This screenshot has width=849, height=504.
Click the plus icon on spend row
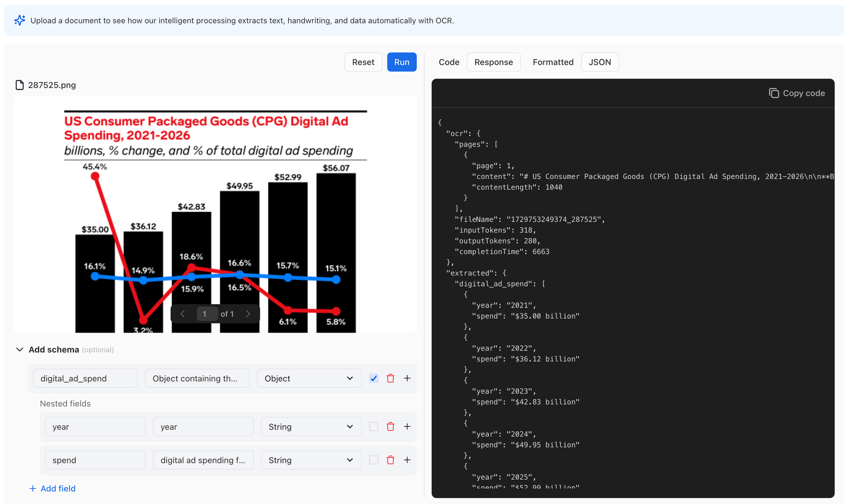pos(407,460)
